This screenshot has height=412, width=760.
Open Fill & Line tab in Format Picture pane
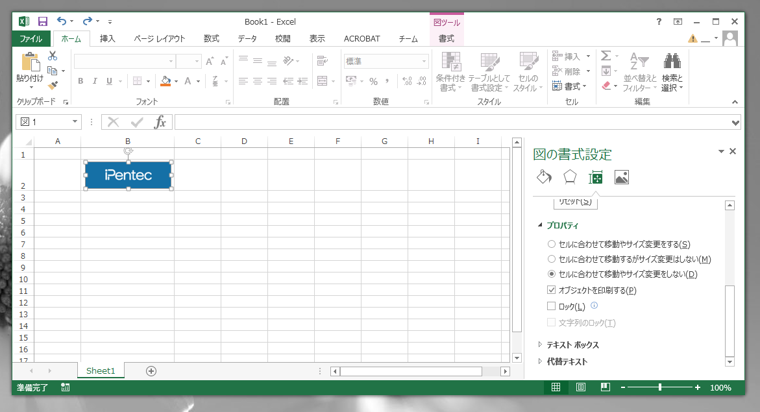point(544,177)
